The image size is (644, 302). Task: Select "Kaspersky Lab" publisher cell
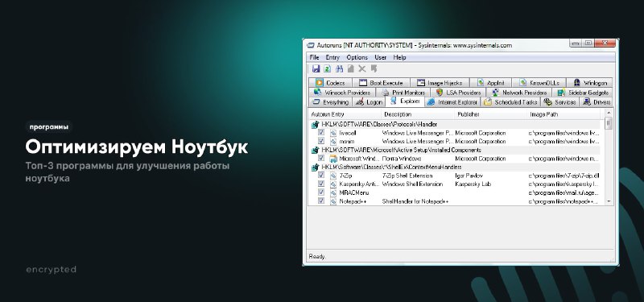473,184
